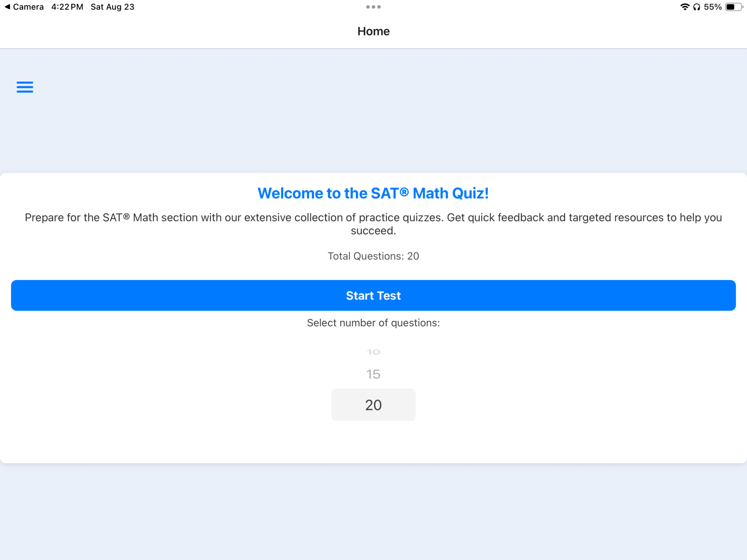
Task: Tap the battery indicator icon
Action: point(734,7)
